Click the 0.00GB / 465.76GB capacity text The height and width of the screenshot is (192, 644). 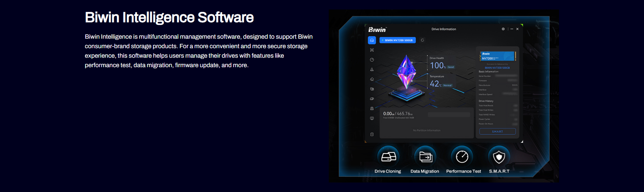coord(398,114)
